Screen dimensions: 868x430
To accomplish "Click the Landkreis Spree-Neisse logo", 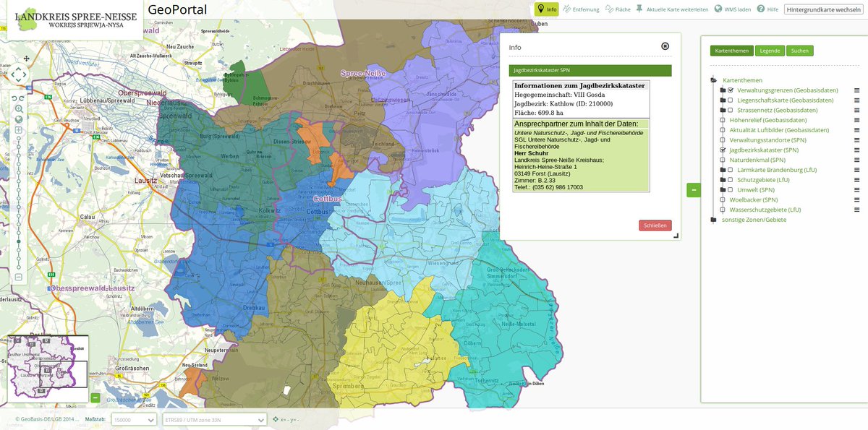I will tap(75, 19).
